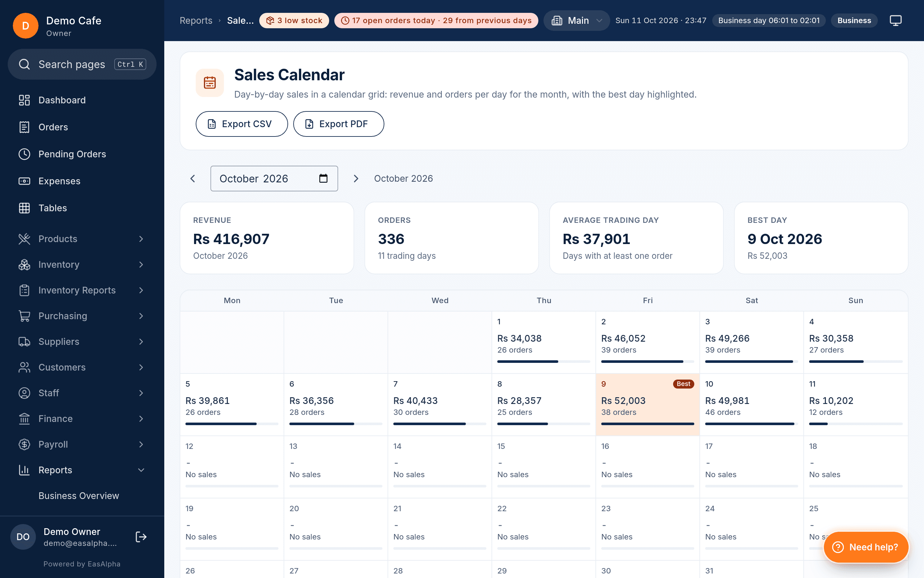Click the Export PDF button

click(x=338, y=124)
